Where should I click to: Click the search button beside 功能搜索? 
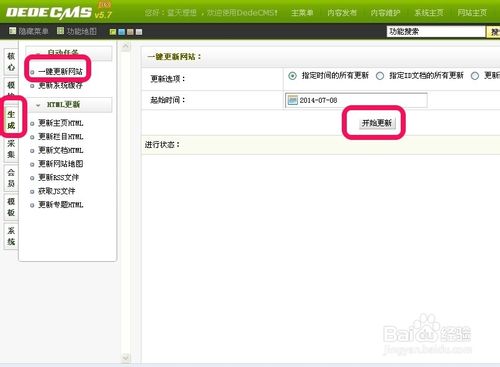click(x=494, y=32)
